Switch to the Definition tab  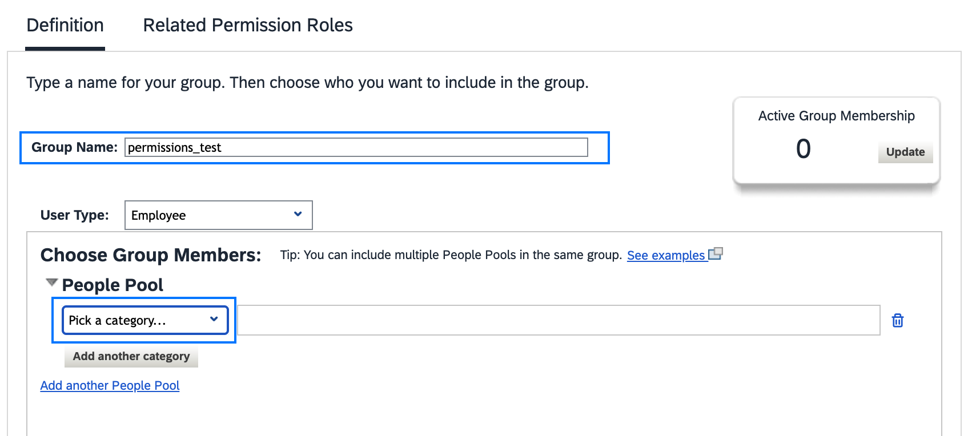click(65, 25)
